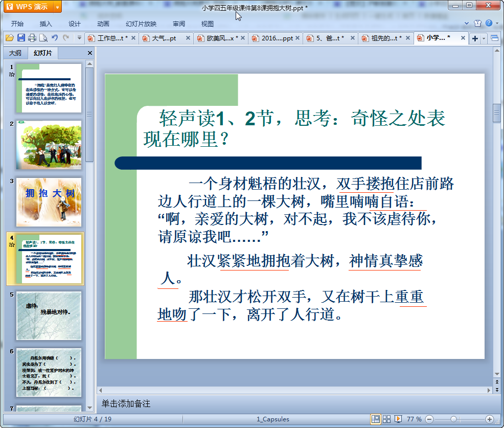Viewport: 504px width, 428px height.
Task: Click the zoom in plus button
Action: 490,419
